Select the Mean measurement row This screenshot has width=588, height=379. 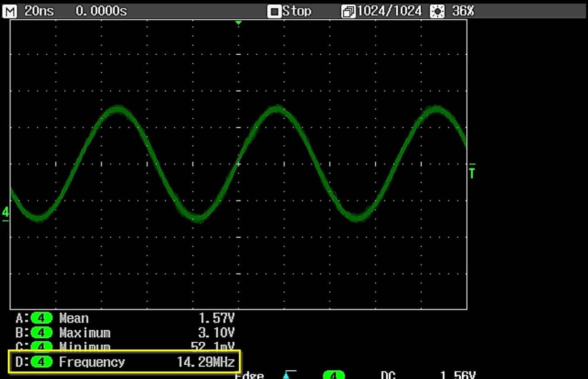(125, 318)
